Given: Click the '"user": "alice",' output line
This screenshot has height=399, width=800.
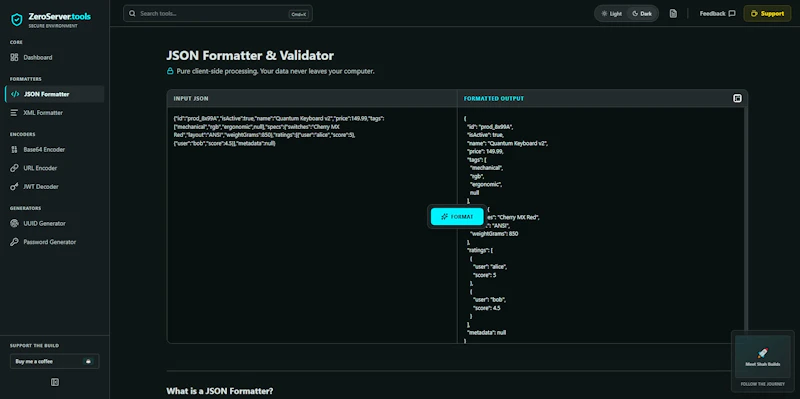Looking at the screenshot, I should click(x=490, y=267).
